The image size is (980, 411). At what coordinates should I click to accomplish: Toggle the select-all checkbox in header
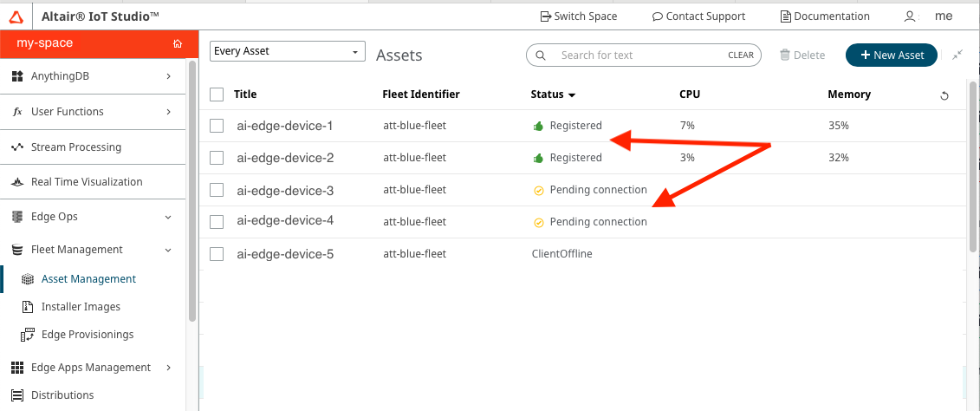(x=217, y=95)
